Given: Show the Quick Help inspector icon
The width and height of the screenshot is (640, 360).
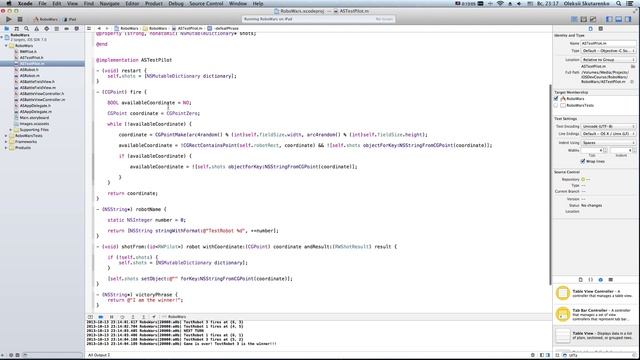Looking at the screenshot, I should [x=600, y=29].
